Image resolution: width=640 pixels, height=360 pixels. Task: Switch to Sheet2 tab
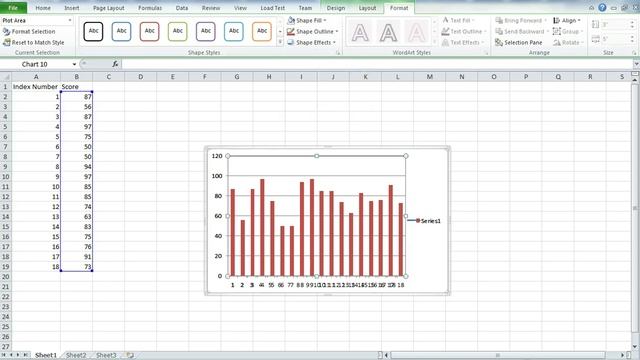click(76, 355)
